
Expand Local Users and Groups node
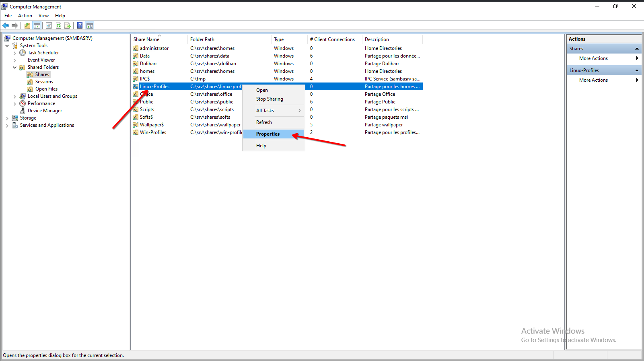coord(14,96)
